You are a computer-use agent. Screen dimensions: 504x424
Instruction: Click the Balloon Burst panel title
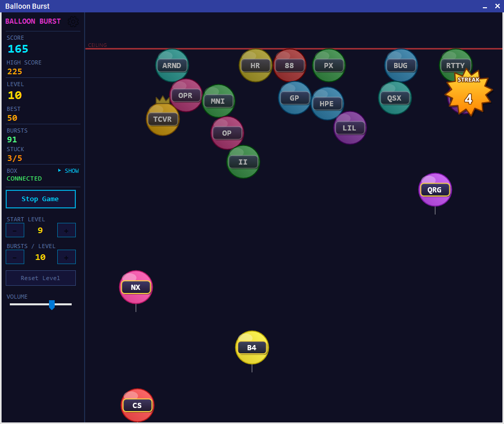[33, 21]
